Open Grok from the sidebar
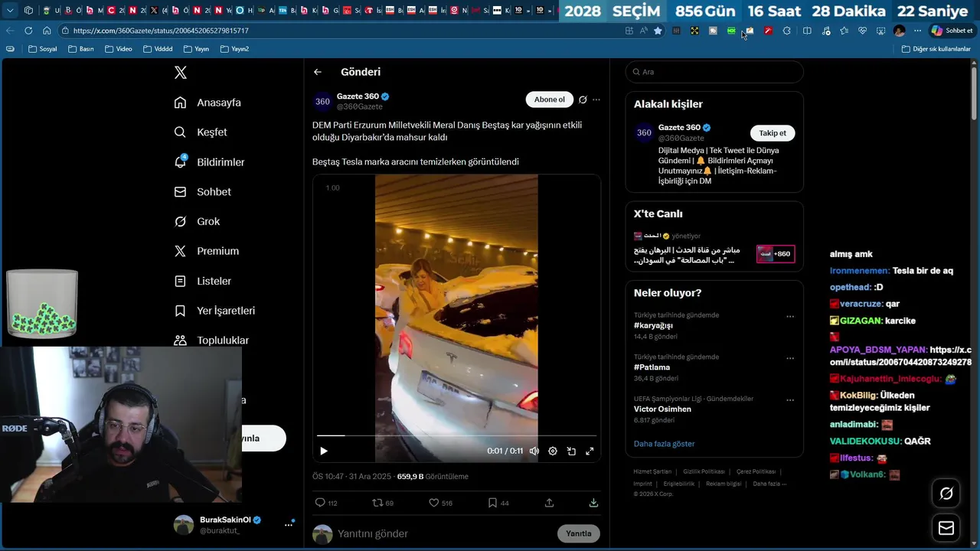980x551 pixels. [x=197, y=221]
